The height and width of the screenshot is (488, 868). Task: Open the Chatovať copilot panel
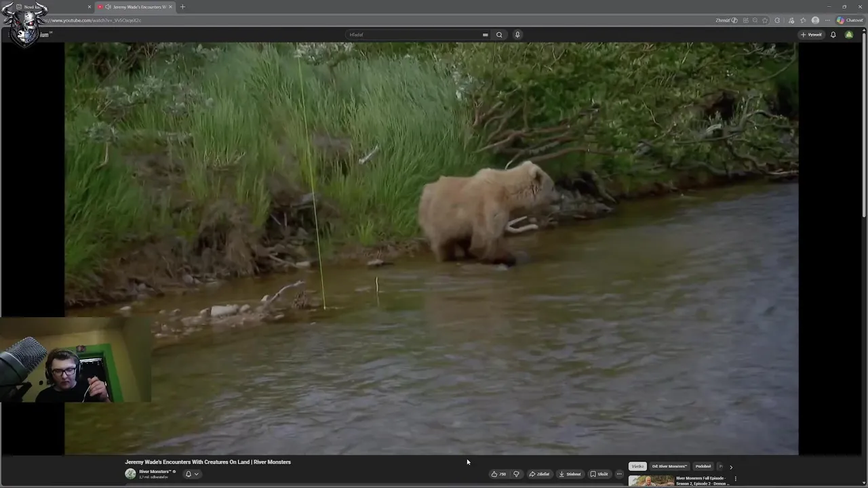coord(850,20)
